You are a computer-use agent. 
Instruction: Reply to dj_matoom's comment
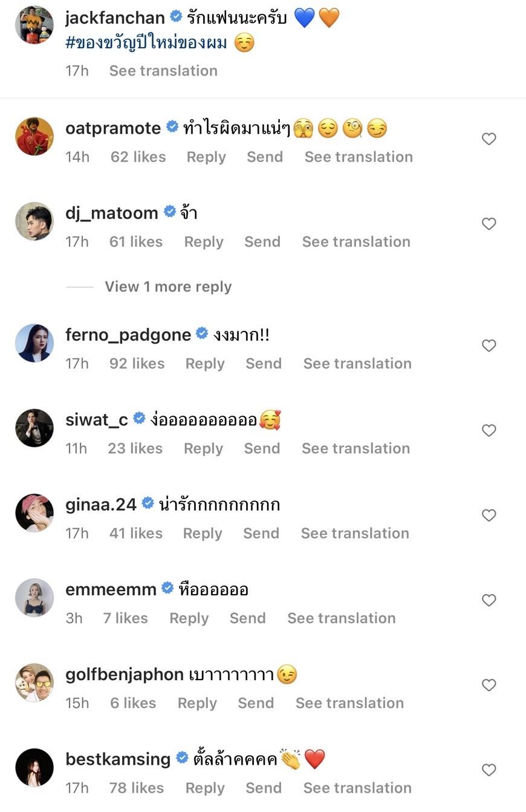204,242
